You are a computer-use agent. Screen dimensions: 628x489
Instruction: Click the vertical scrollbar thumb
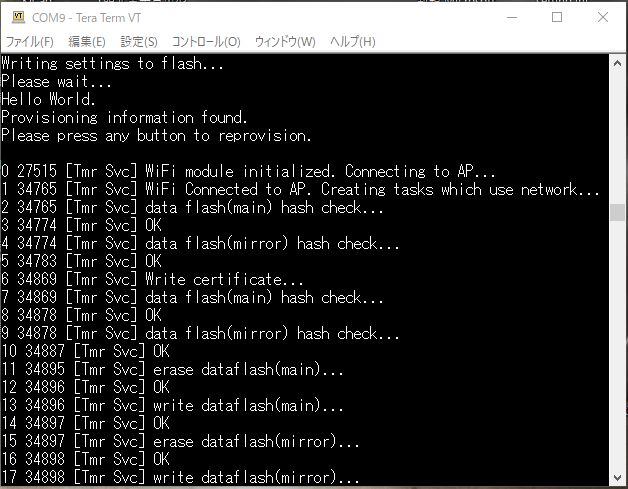(618, 213)
